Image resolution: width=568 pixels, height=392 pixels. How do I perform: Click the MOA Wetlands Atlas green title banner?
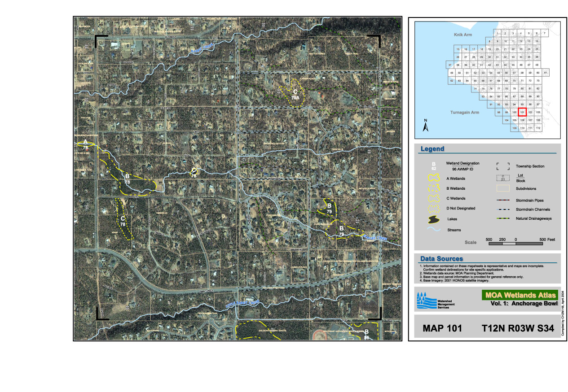520,295
